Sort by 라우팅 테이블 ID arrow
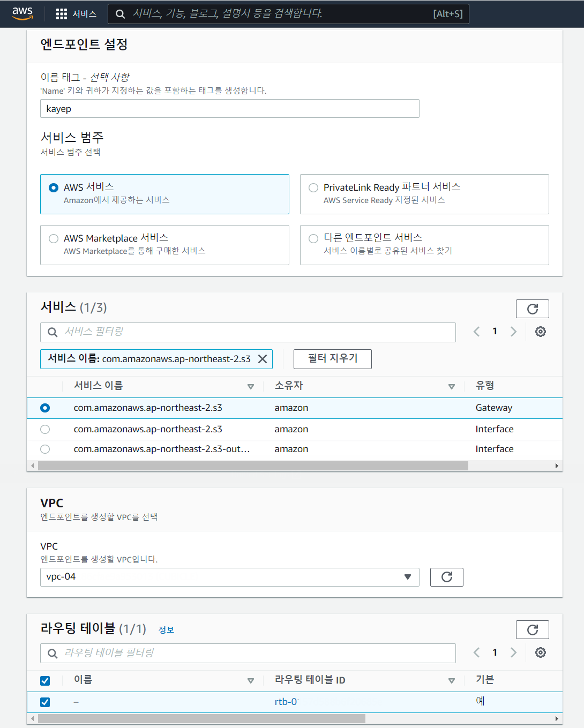This screenshot has width=584, height=728. click(x=452, y=680)
